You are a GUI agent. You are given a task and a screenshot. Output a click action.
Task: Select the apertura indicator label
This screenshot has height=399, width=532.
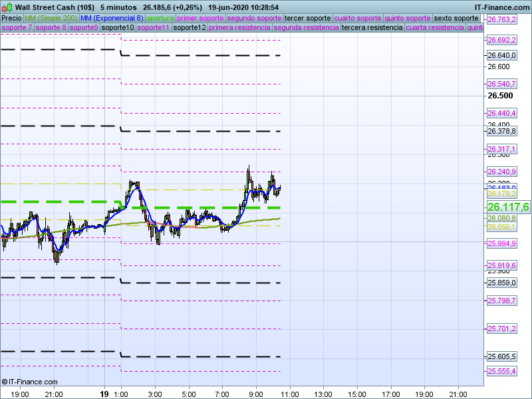[160, 18]
